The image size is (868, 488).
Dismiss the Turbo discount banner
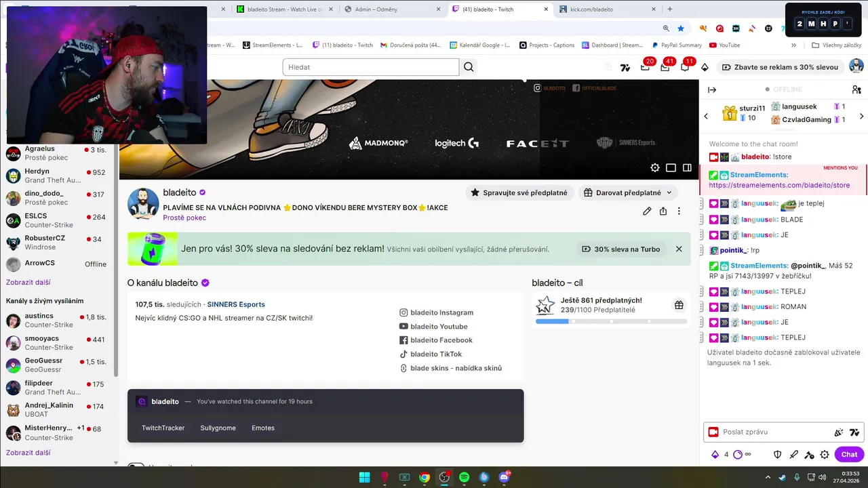tap(679, 249)
